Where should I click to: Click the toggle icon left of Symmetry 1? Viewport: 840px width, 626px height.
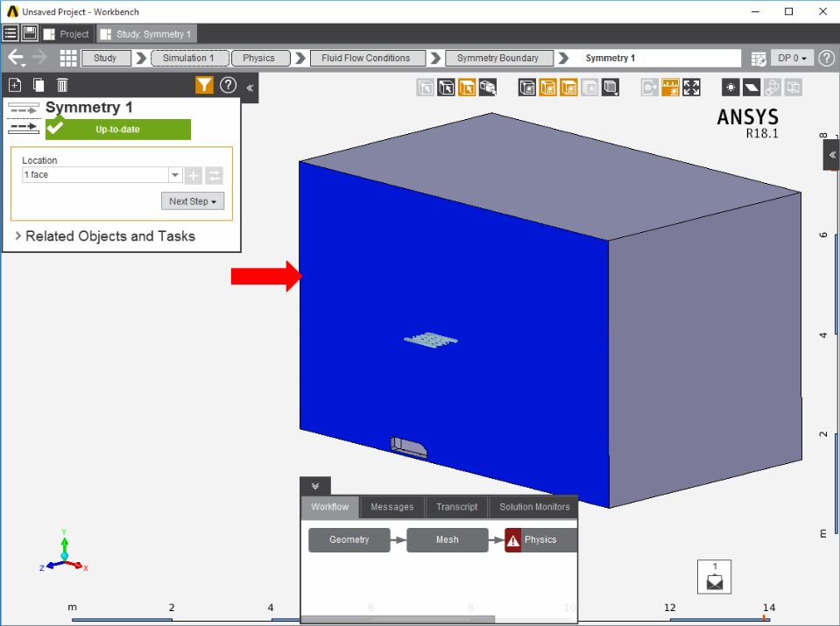pyautogui.click(x=25, y=118)
